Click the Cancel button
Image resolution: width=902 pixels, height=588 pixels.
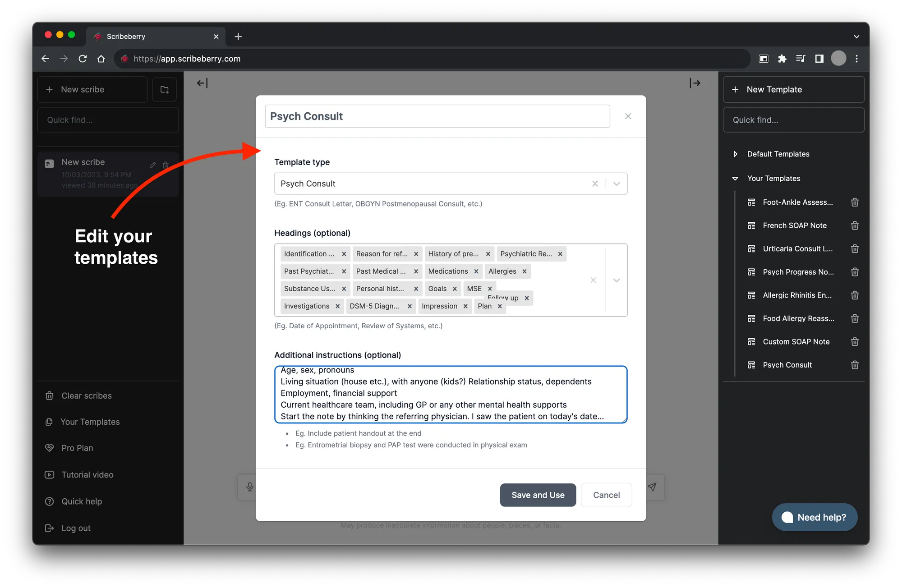click(607, 495)
